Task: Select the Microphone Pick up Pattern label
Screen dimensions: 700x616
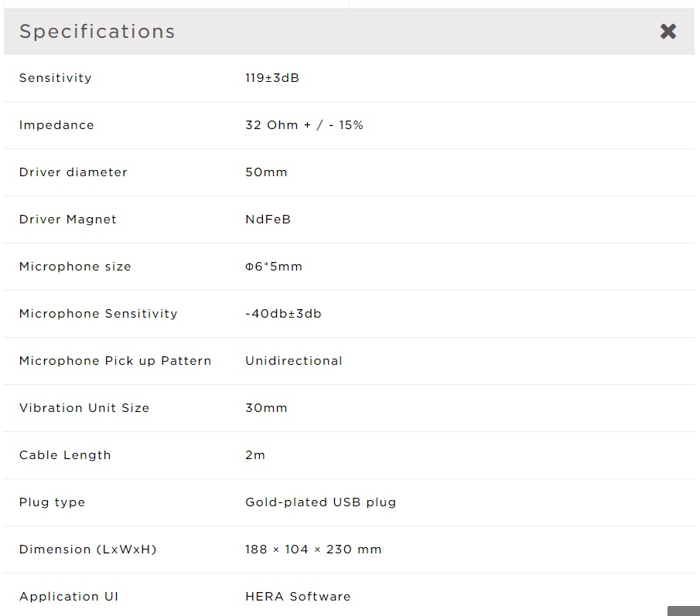Action: pos(115,361)
